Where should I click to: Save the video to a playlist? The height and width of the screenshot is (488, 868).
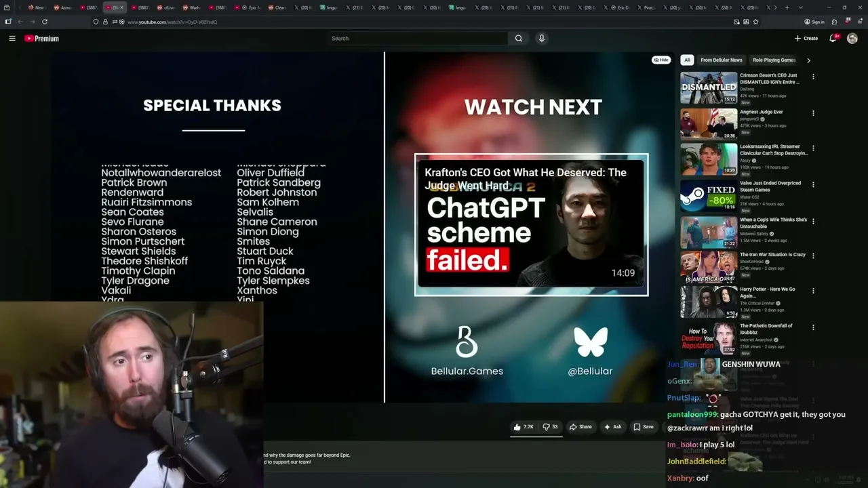tap(643, 427)
